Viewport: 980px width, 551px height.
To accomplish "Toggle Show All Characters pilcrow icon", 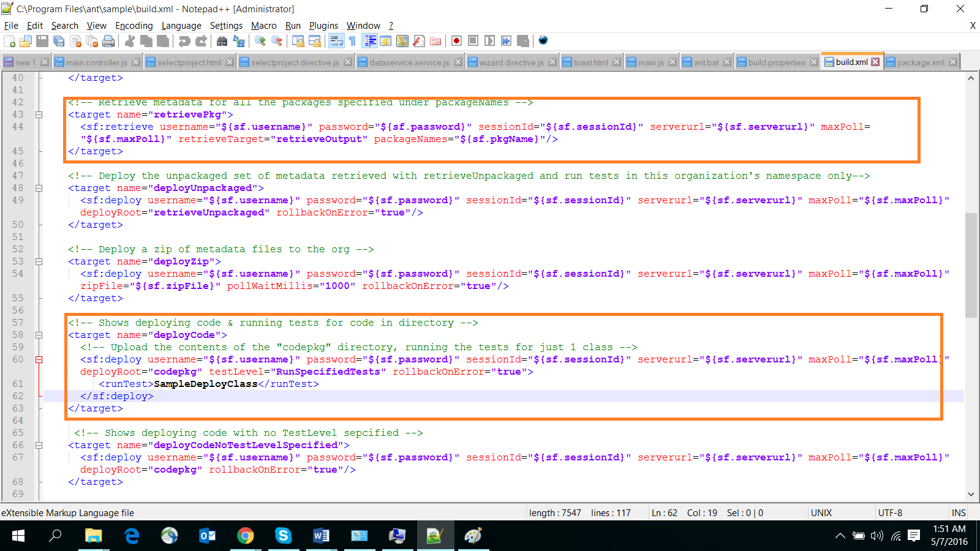I will pos(352,41).
